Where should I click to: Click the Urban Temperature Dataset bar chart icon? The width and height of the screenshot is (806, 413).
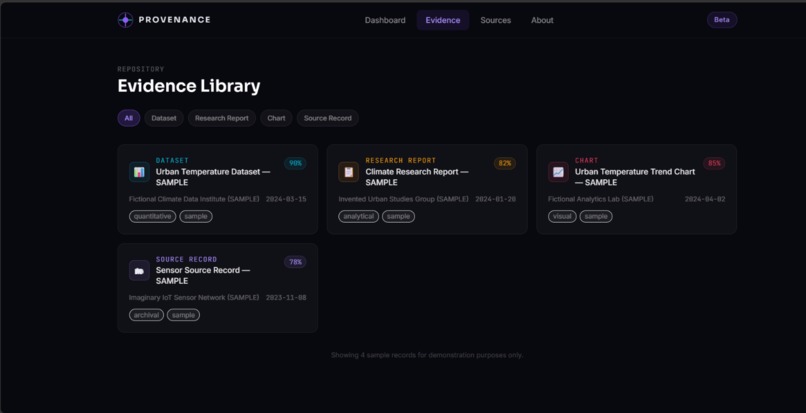pyautogui.click(x=139, y=172)
